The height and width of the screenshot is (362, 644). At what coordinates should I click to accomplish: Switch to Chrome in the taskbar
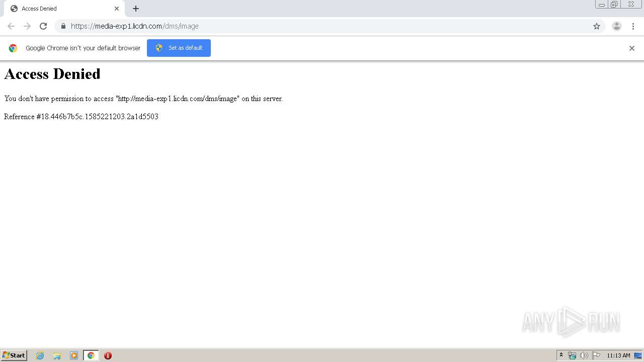coord(91,355)
